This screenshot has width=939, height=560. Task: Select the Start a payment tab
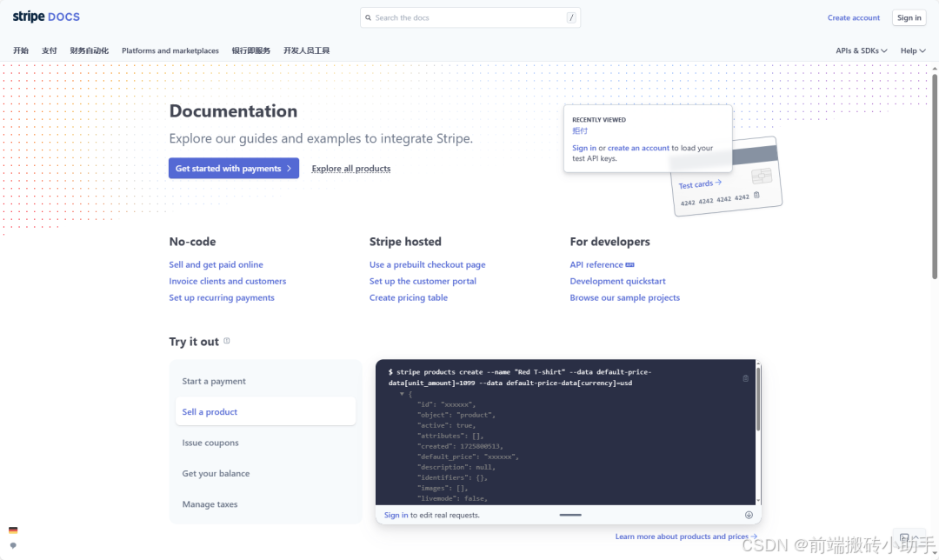click(x=265, y=381)
